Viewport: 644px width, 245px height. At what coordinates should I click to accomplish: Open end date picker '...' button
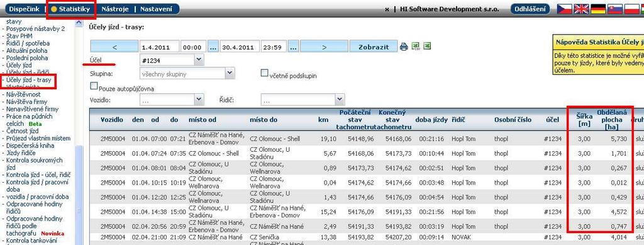[x=293, y=47]
